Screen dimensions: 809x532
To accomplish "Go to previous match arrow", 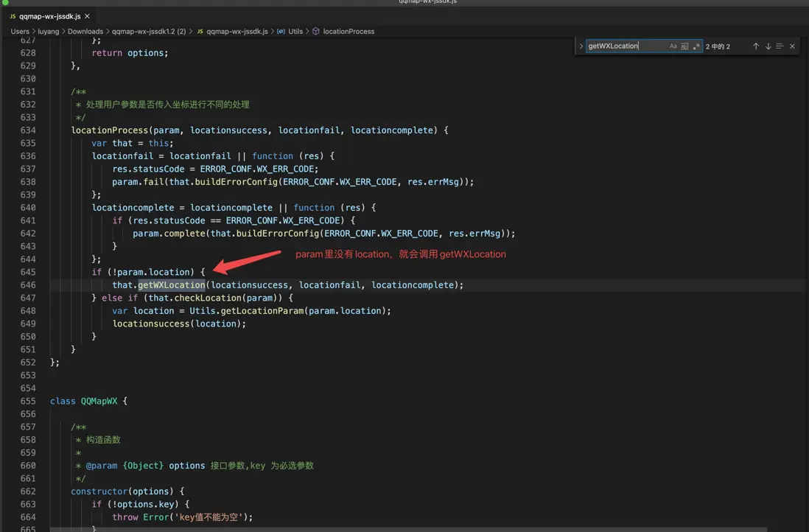I will point(755,46).
